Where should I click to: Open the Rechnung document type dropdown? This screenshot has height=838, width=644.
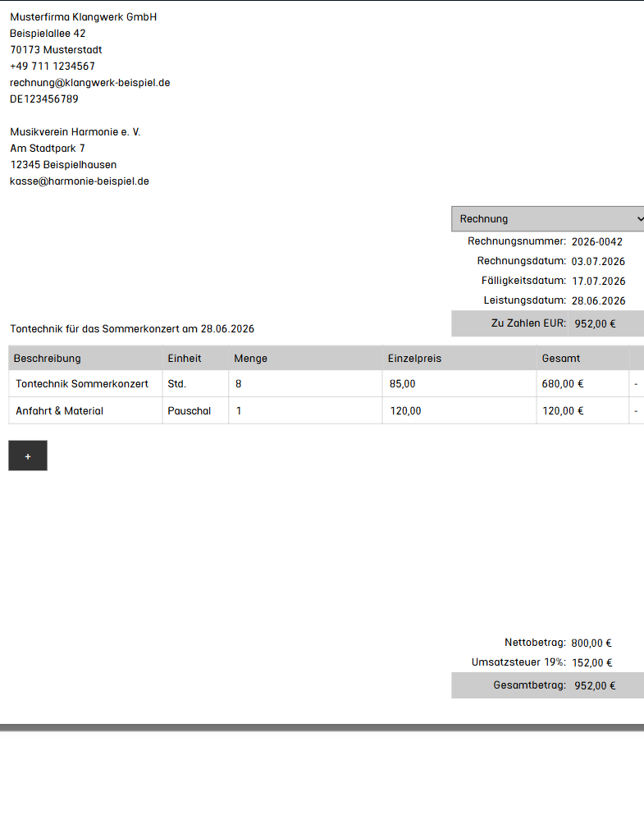548,218
